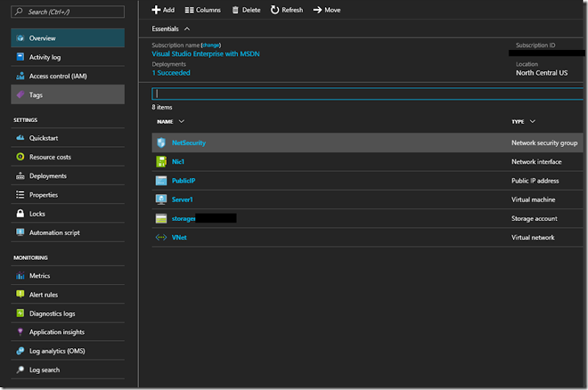Screen dimensions: 588x390
Task: Click the VNet virtual network icon
Action: [x=161, y=237]
